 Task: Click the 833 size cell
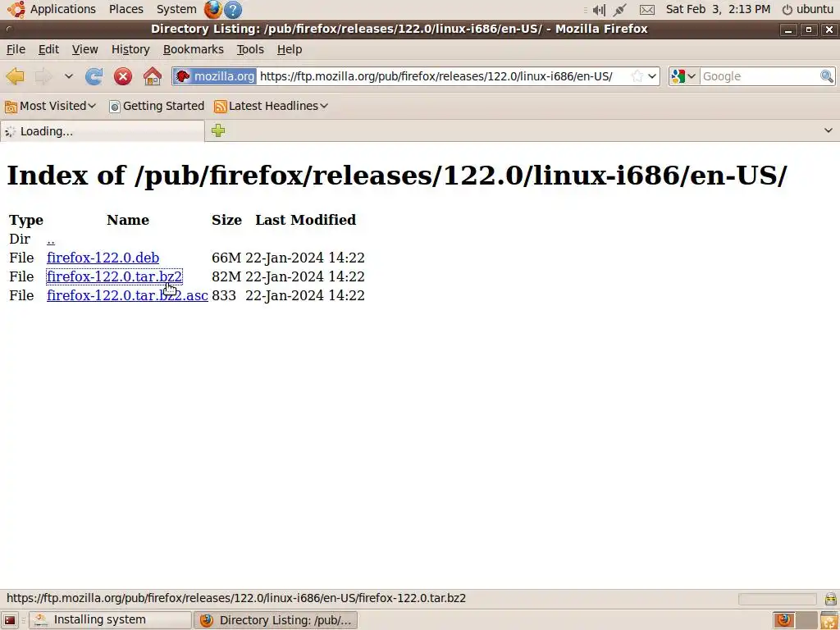pyautogui.click(x=224, y=295)
